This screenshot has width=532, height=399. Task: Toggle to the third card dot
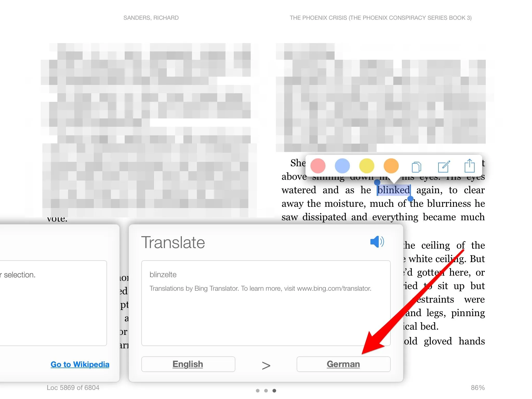274,390
